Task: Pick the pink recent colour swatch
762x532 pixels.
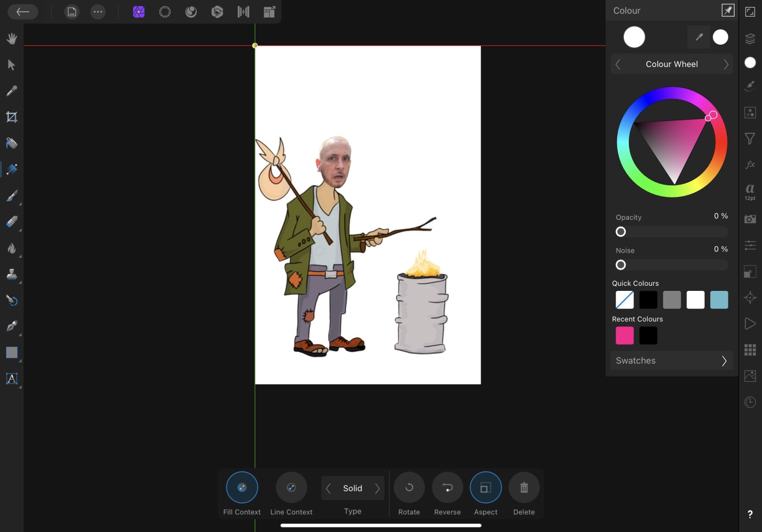Action: click(x=624, y=336)
